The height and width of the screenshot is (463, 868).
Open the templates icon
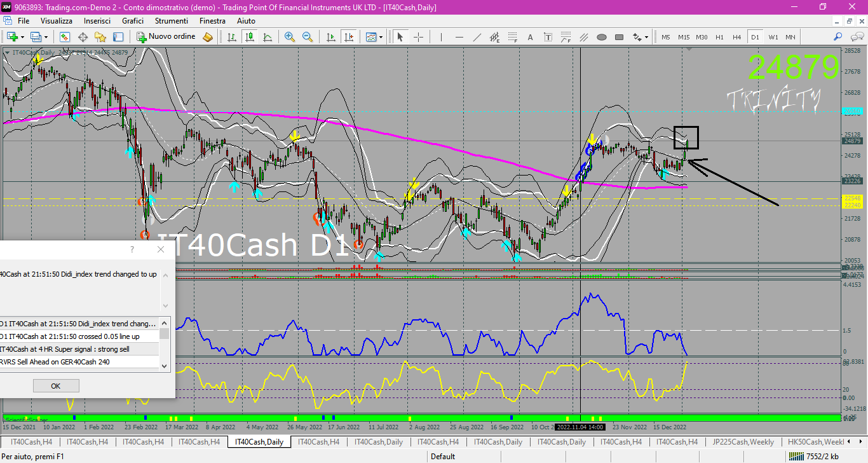pyautogui.click(x=371, y=37)
